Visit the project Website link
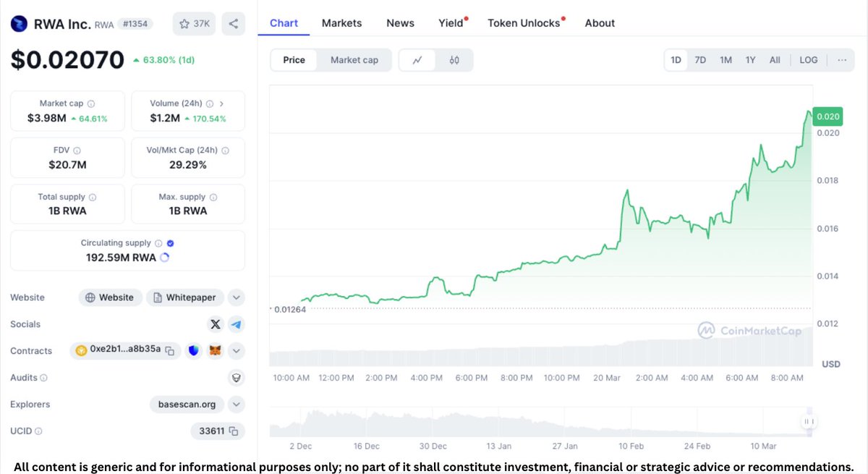Screen dimensions: 868x474 click(110, 297)
